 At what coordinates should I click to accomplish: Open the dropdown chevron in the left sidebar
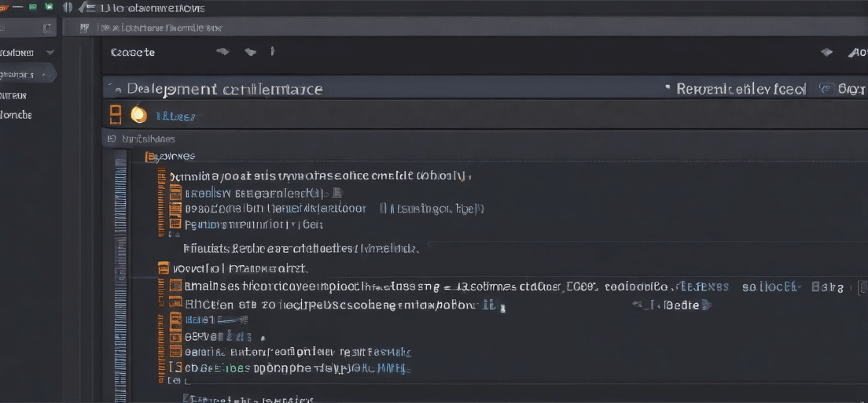50,53
